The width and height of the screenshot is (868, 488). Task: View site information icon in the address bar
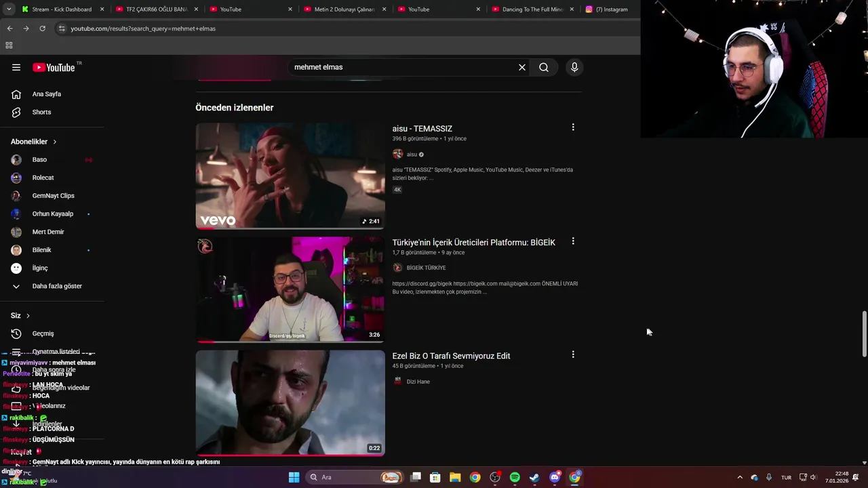[62, 28]
